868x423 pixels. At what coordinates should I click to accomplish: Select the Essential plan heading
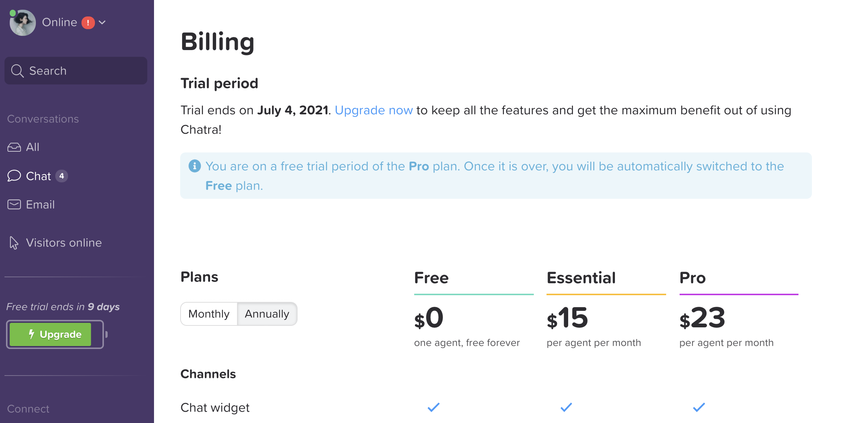click(x=581, y=278)
